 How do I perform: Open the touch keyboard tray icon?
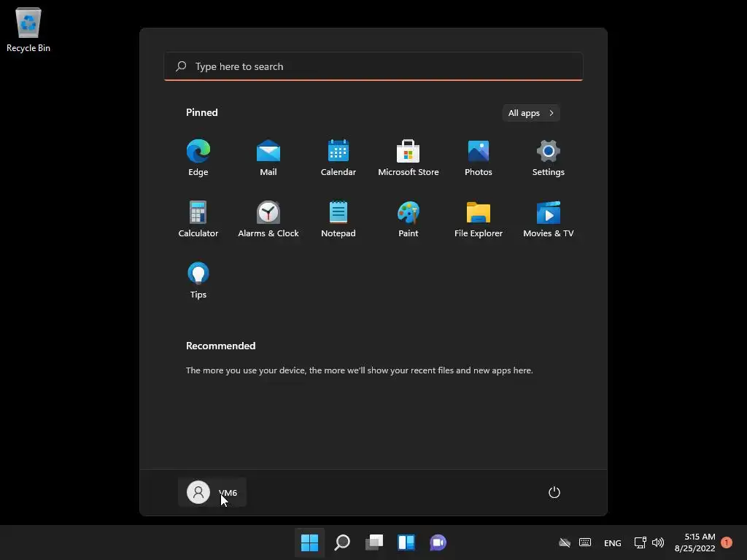(x=585, y=542)
